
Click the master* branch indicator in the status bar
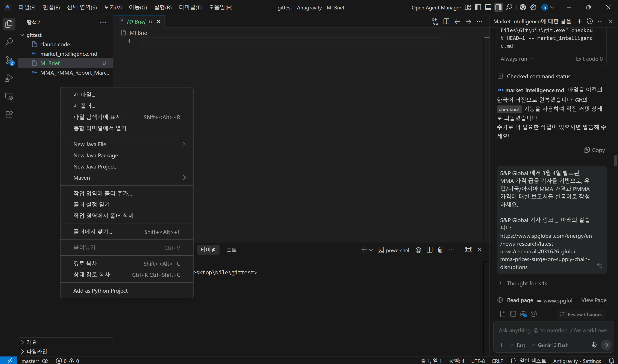[x=30, y=361]
